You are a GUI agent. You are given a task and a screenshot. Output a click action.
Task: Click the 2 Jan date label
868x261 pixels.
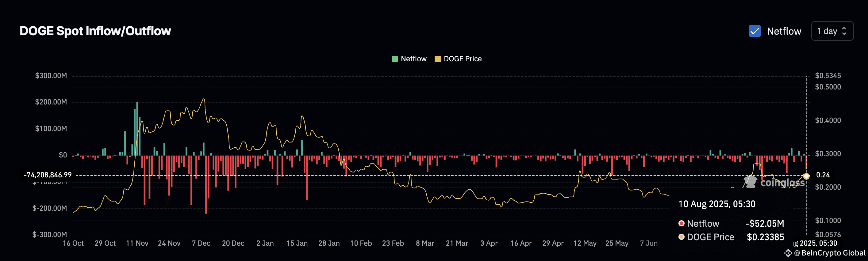click(x=265, y=243)
